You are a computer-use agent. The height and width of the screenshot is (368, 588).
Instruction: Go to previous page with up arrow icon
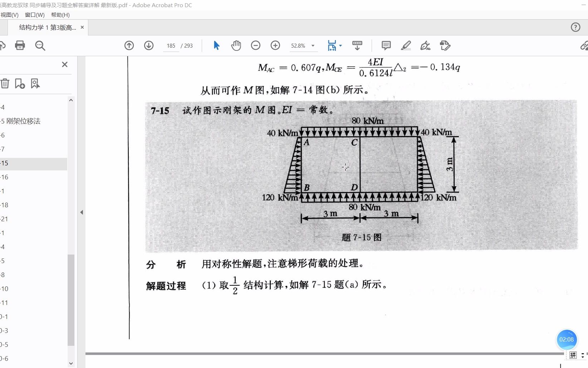(129, 45)
